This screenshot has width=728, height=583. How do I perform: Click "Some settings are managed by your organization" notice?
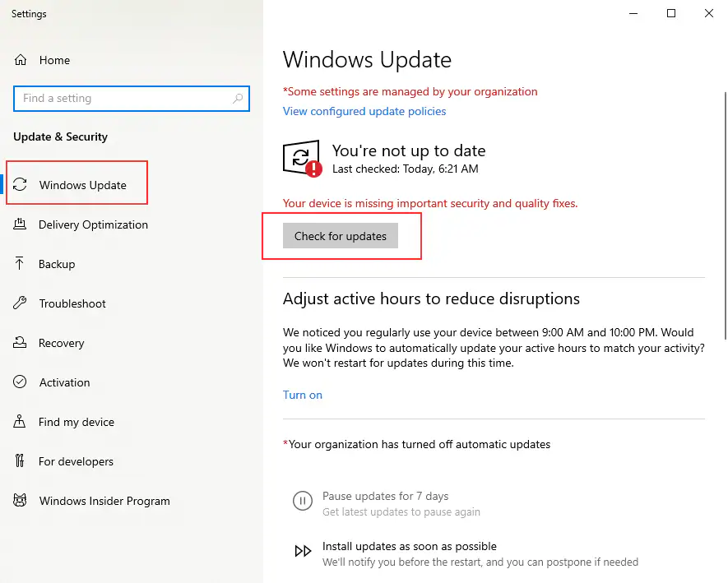(410, 91)
